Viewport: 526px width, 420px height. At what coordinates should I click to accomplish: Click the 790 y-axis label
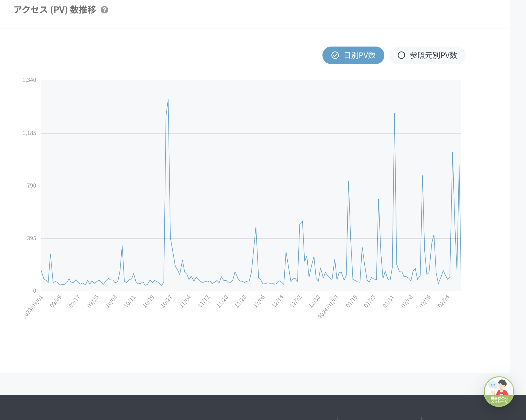click(32, 186)
